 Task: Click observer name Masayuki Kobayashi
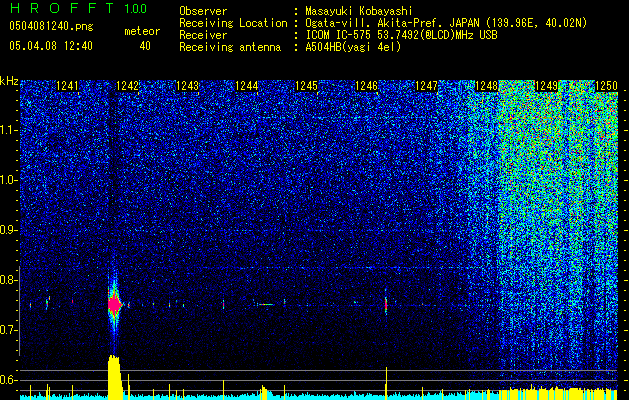point(359,11)
